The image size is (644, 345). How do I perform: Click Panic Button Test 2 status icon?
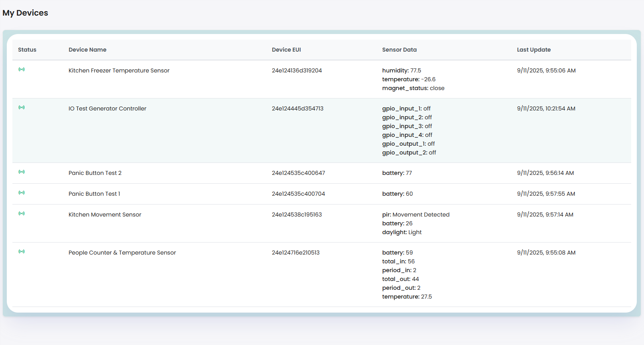(22, 172)
